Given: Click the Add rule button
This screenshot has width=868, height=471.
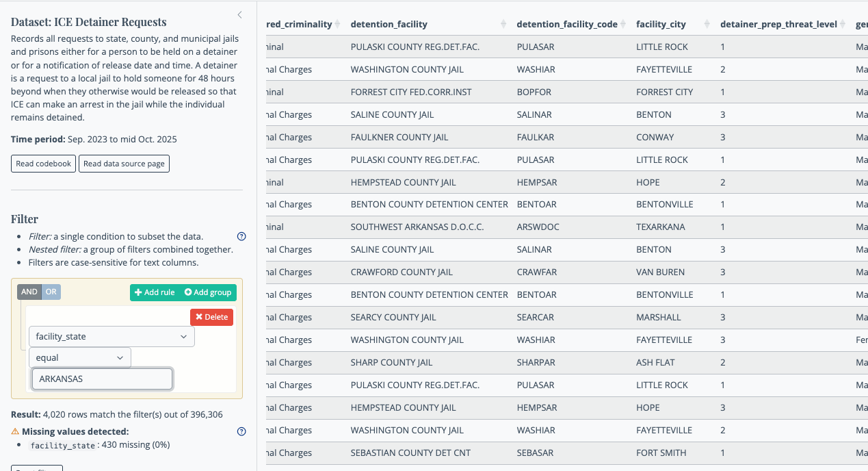Looking at the screenshot, I should coord(155,292).
